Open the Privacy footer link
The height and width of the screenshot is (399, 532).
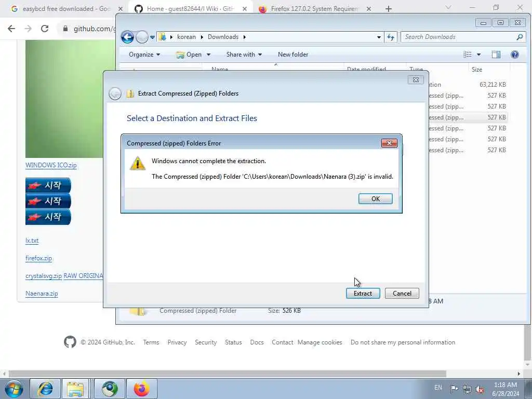[177, 342]
